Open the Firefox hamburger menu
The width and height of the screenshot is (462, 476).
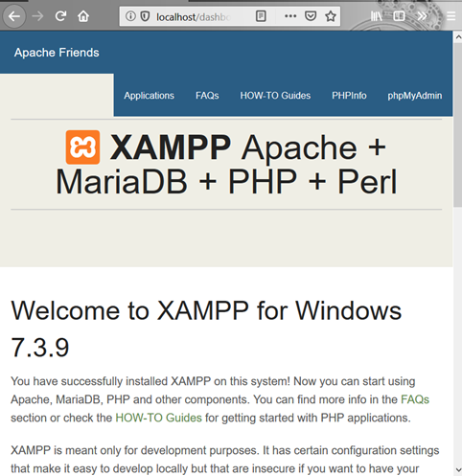[x=450, y=16]
